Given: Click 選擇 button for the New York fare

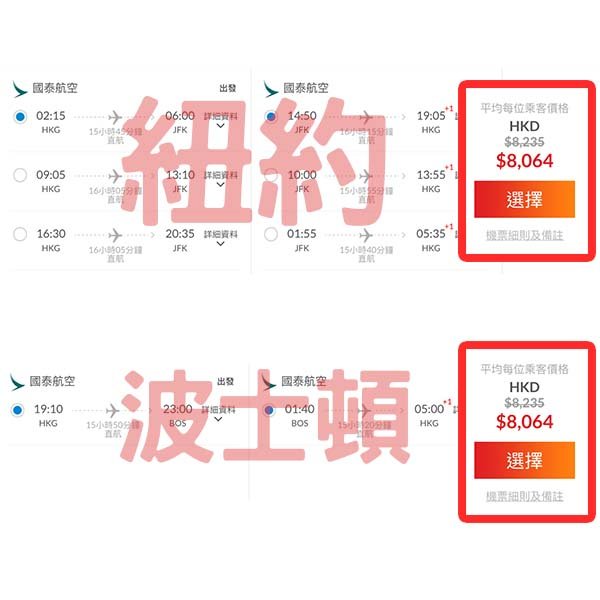Looking at the screenshot, I should coord(524,199).
